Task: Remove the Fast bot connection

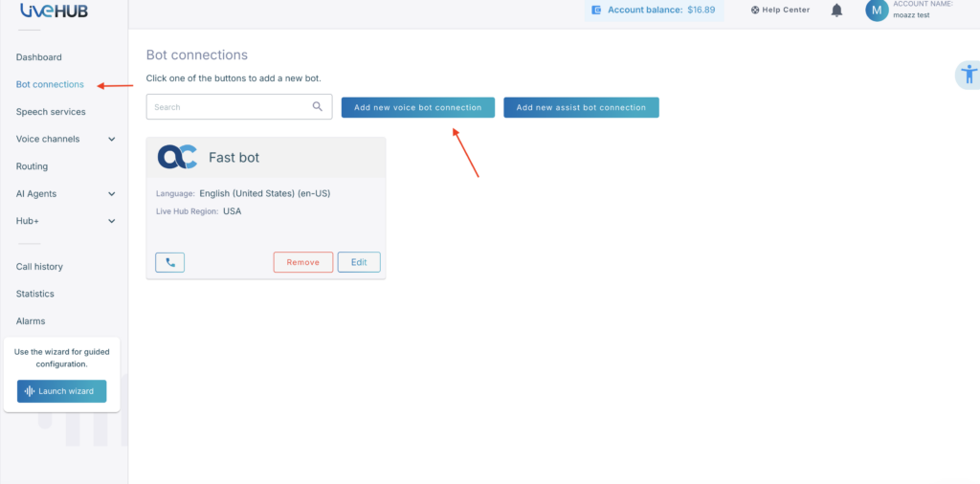Action: coord(302,262)
